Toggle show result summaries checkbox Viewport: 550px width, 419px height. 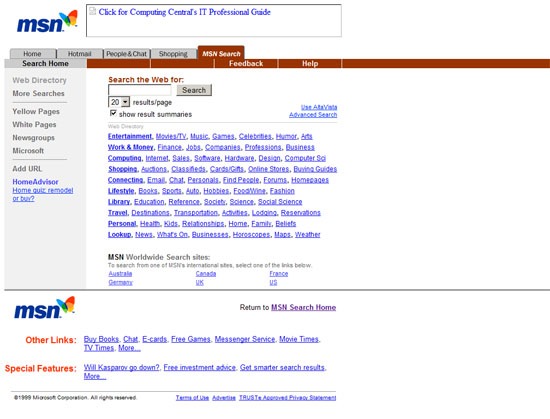(113, 113)
